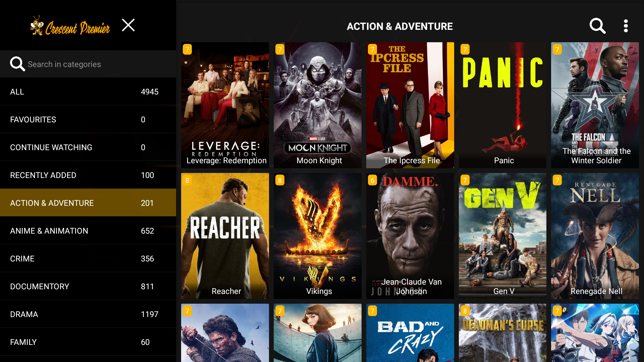Image resolution: width=644 pixels, height=362 pixels.
Task: Open the Moon Knight poster
Action: click(x=317, y=105)
